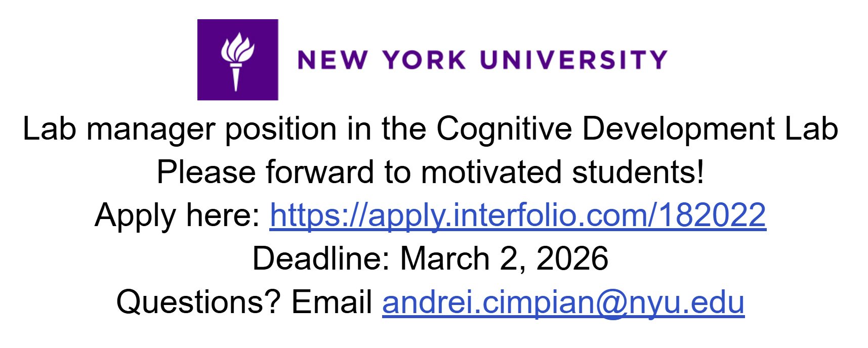Click the word "UNIVERSITY" in the wordmark

coord(573,60)
